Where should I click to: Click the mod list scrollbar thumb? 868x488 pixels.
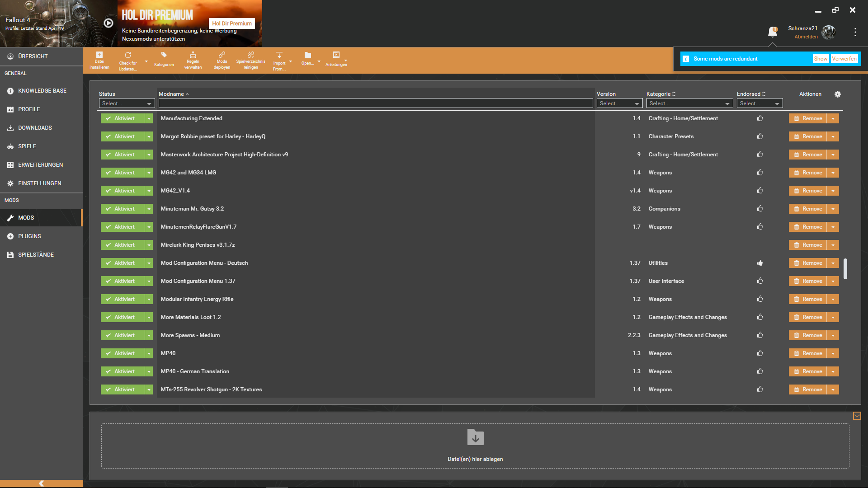pyautogui.click(x=845, y=269)
